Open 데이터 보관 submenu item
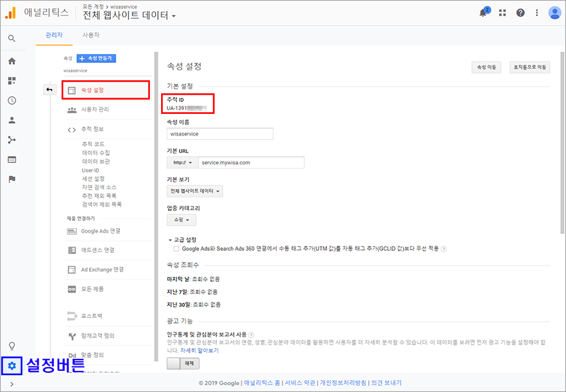This screenshot has width=566, height=392. (96, 161)
